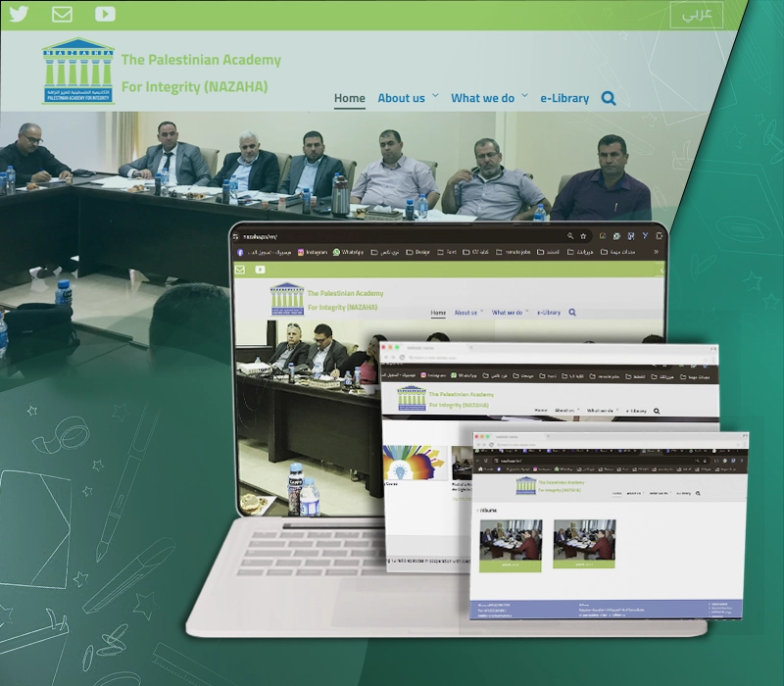The image size is (784, 686).
Task: Open the Instagram bookmark in the laptop's browser
Action: click(312, 252)
